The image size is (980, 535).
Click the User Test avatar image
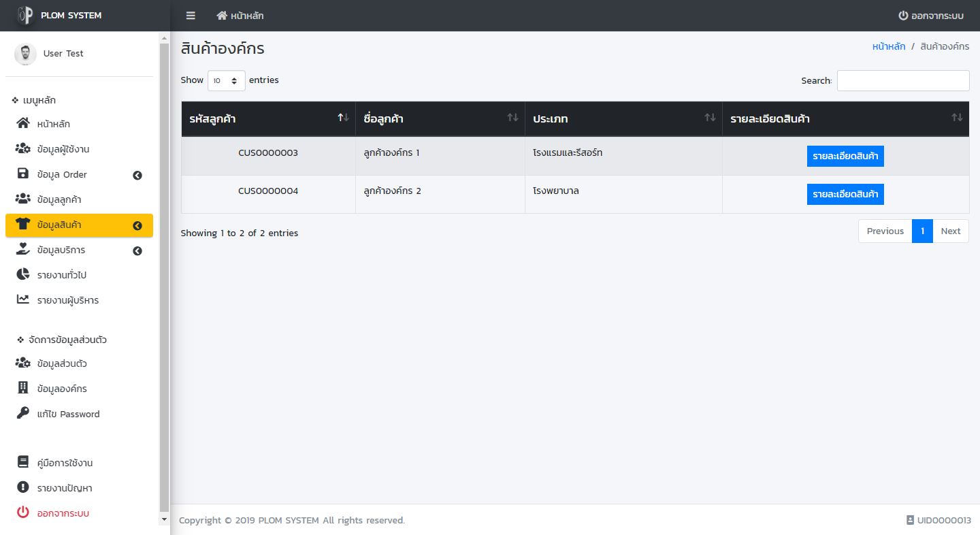(x=25, y=54)
